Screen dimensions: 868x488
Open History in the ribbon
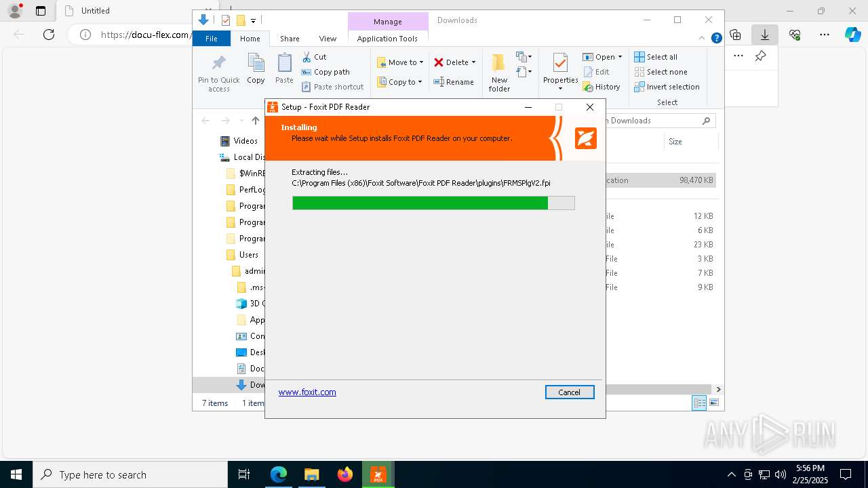tap(601, 87)
